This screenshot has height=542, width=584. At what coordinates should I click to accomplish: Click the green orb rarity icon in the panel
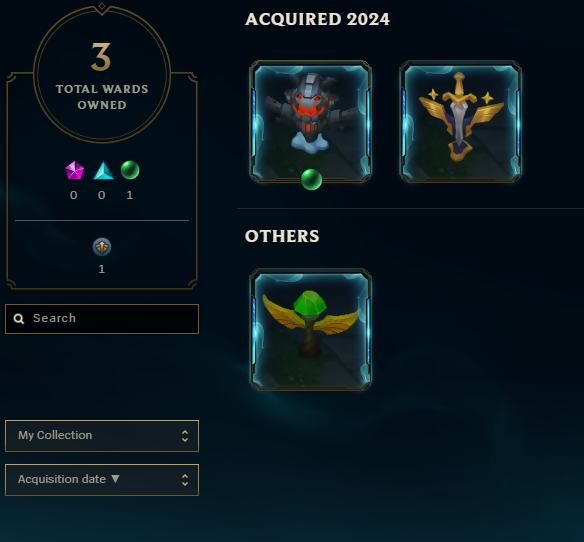(x=130, y=170)
